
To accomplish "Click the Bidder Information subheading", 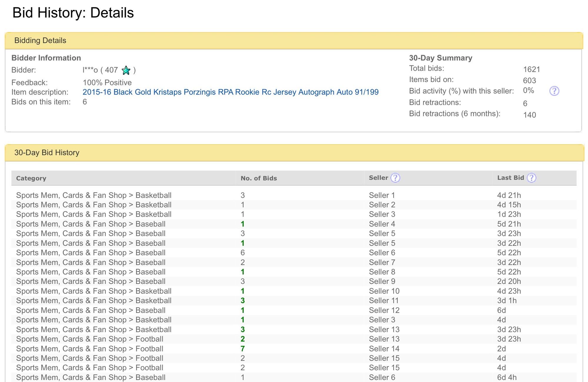I will (46, 58).
